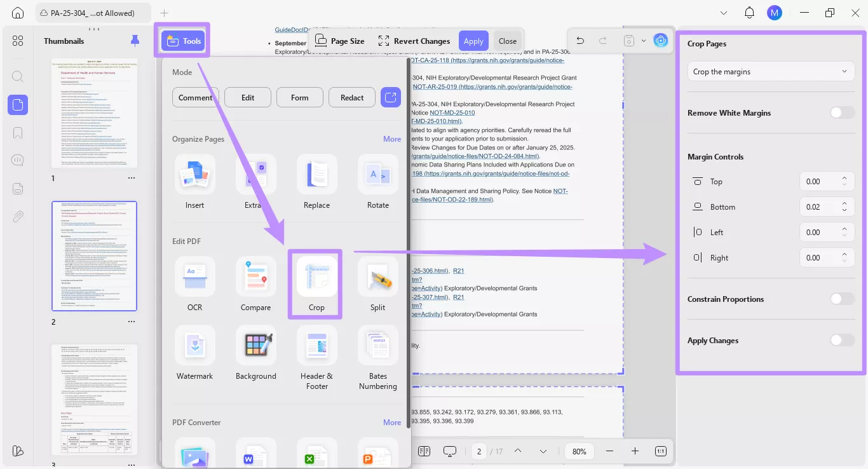Select page 2 thumbnail

point(94,256)
